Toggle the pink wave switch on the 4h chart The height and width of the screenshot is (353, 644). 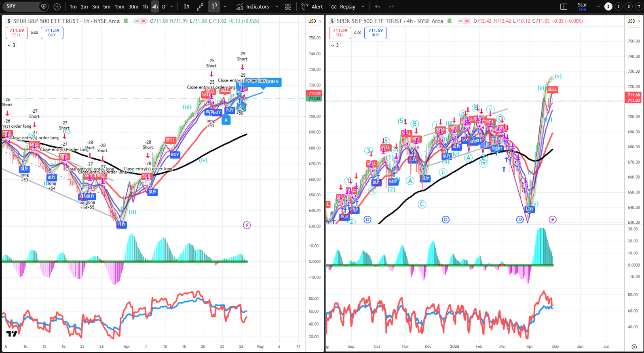(x=467, y=21)
